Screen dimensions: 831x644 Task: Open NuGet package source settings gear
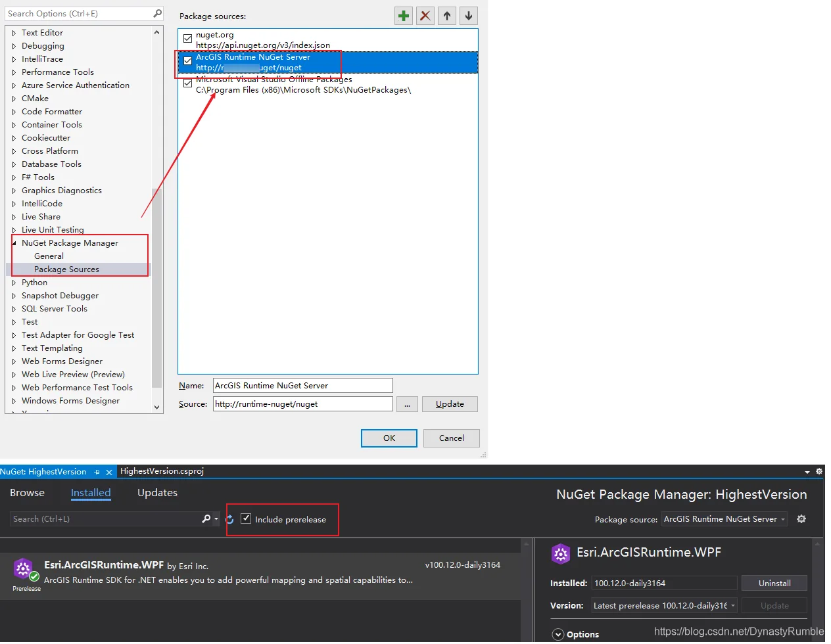point(801,519)
